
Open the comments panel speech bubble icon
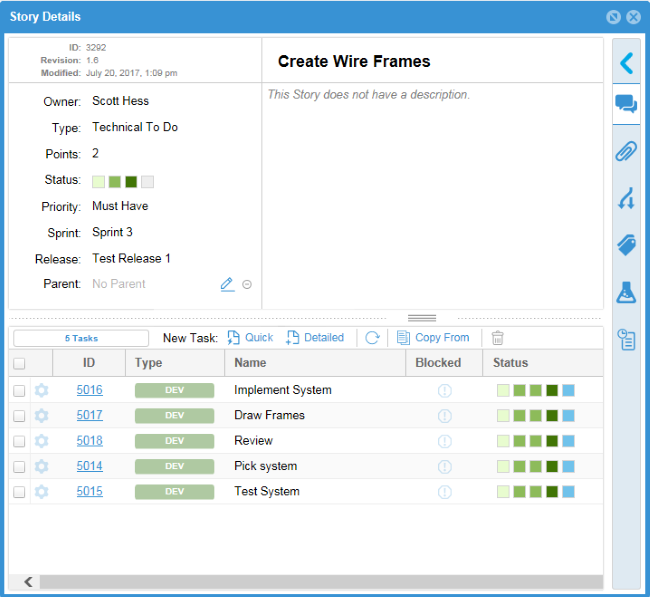(x=626, y=104)
